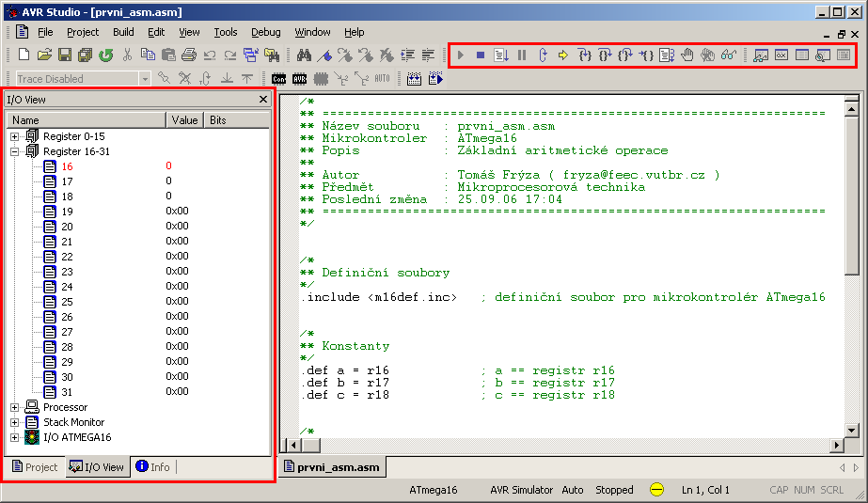
Task: Click the Step Into braces icon
Action: tap(585, 55)
